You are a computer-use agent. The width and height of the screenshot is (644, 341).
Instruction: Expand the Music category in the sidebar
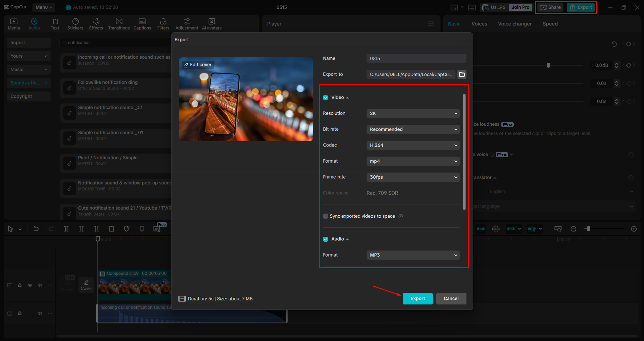pyautogui.click(x=29, y=69)
